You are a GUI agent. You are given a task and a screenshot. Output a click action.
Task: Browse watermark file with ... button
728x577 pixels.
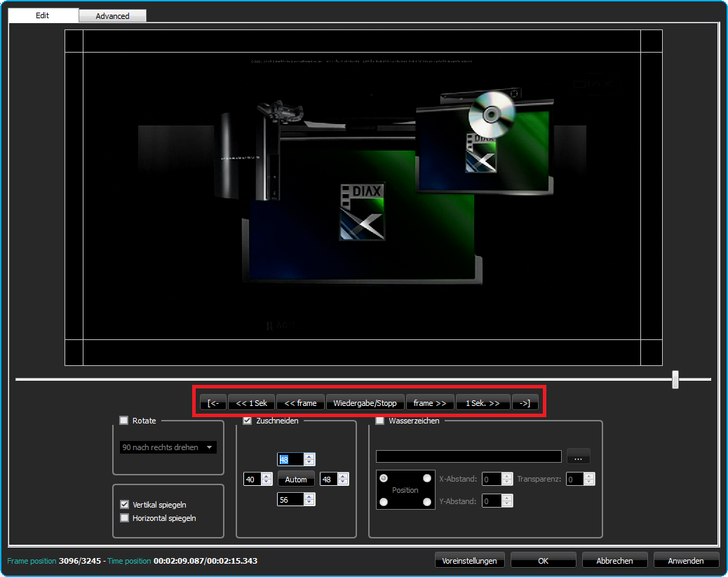[x=578, y=457]
